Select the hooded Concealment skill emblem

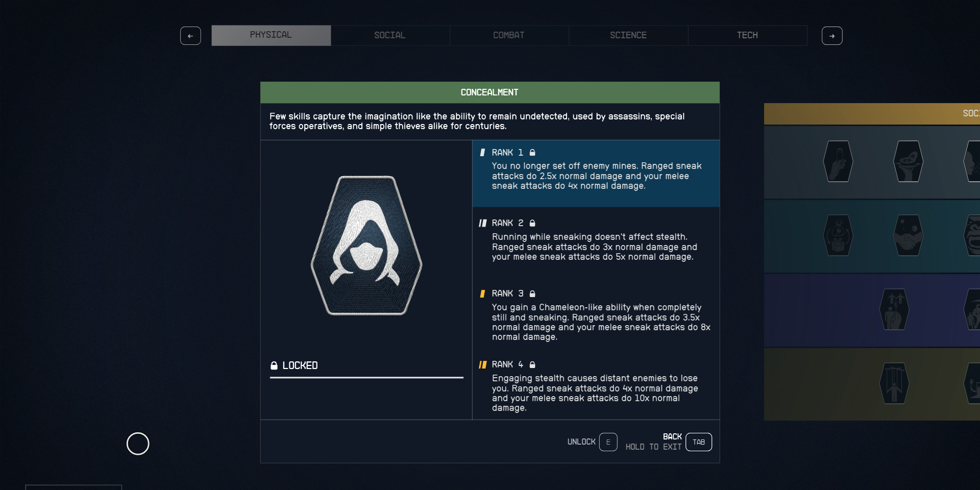coord(366,247)
